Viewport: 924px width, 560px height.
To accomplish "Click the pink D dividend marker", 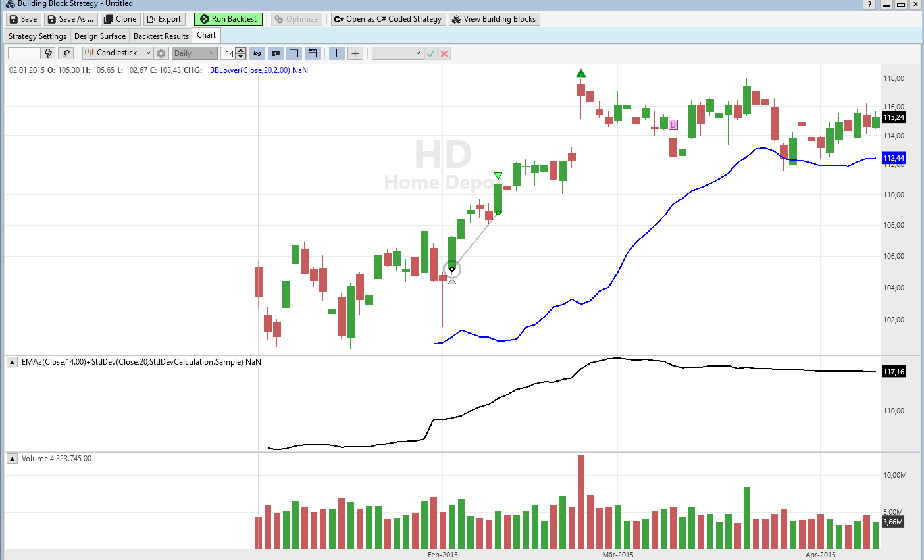I will click(x=673, y=124).
